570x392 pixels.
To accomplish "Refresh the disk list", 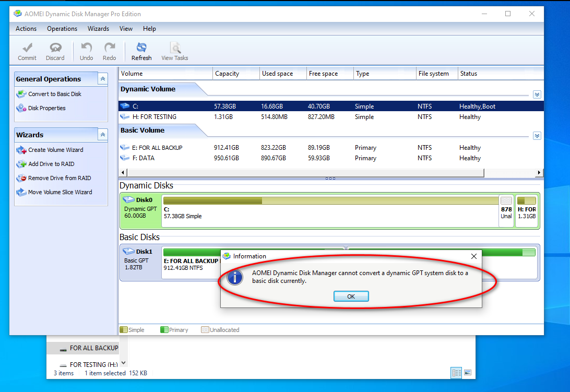I will 141,52.
